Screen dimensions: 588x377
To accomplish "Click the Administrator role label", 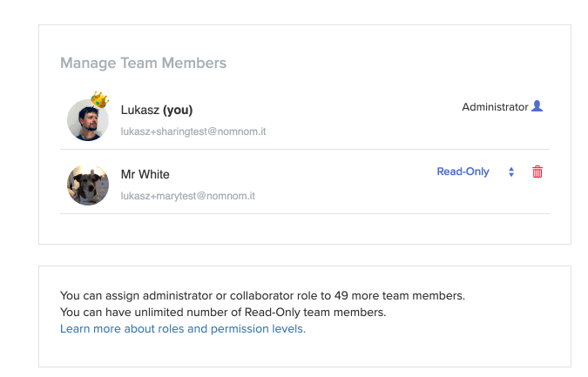I will [495, 107].
